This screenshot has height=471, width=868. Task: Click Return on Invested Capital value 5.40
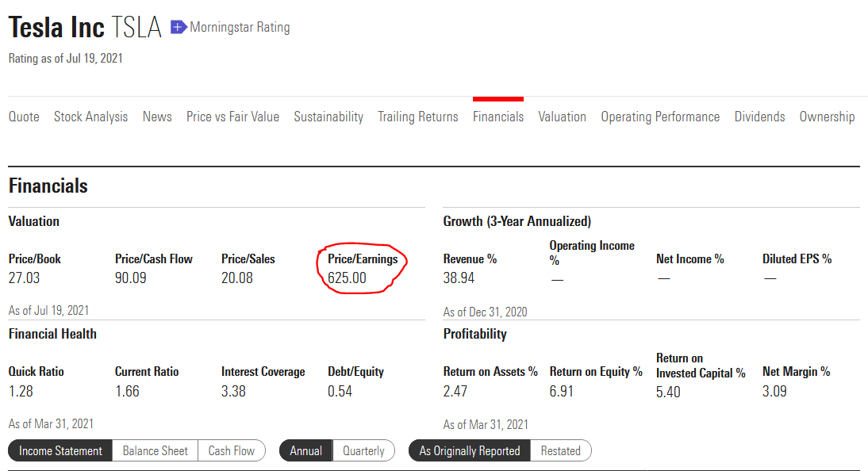(x=668, y=392)
